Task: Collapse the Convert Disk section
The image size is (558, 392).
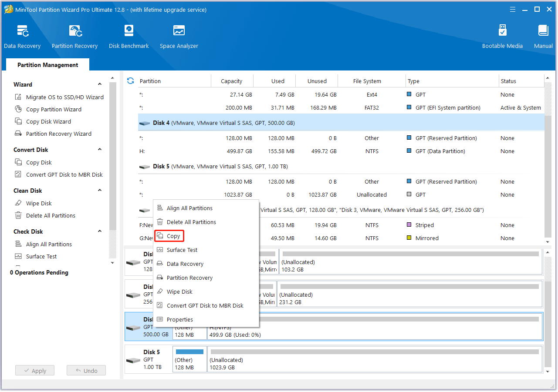Action: pyautogui.click(x=100, y=150)
